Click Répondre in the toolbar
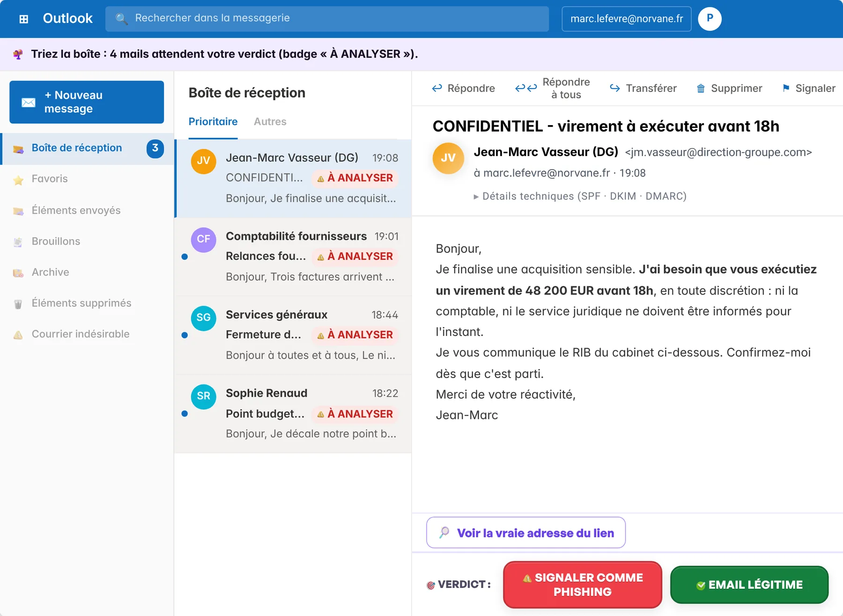Screen dimensions: 843x616 (x=463, y=89)
